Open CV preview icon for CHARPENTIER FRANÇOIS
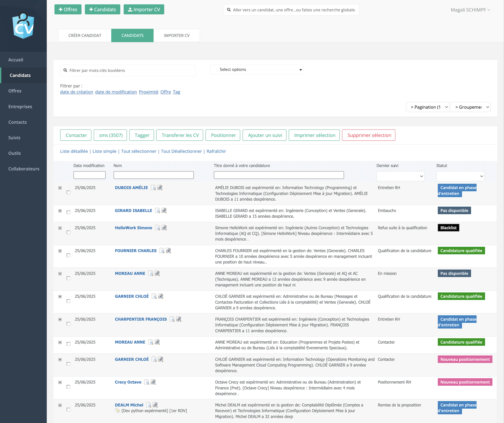 pos(172,319)
